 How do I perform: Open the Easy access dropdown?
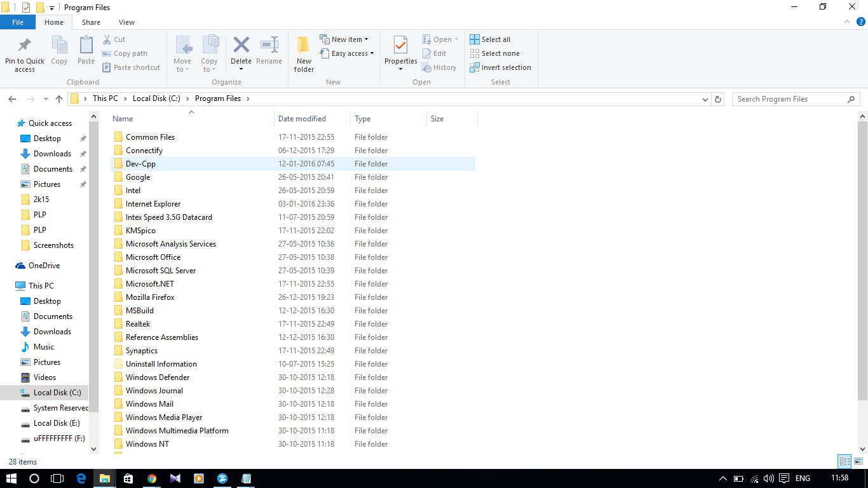[x=346, y=53]
